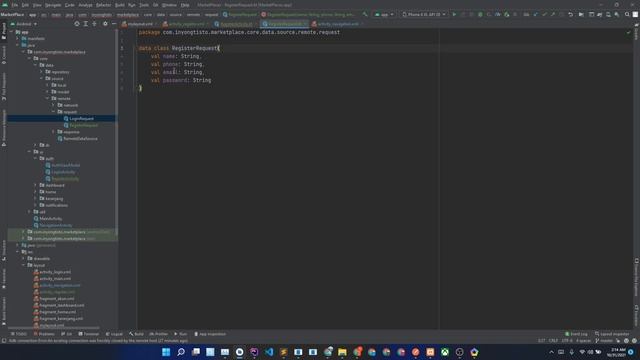Open the device selector dropdown

tap(424, 14)
